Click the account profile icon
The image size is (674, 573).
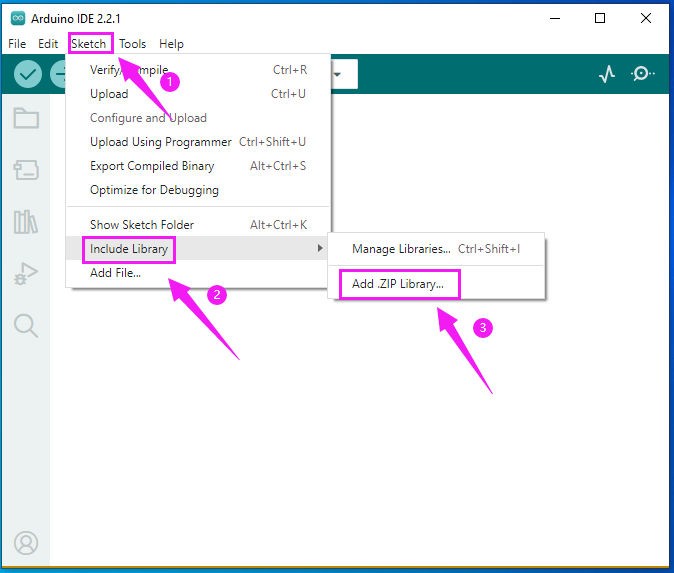26,543
